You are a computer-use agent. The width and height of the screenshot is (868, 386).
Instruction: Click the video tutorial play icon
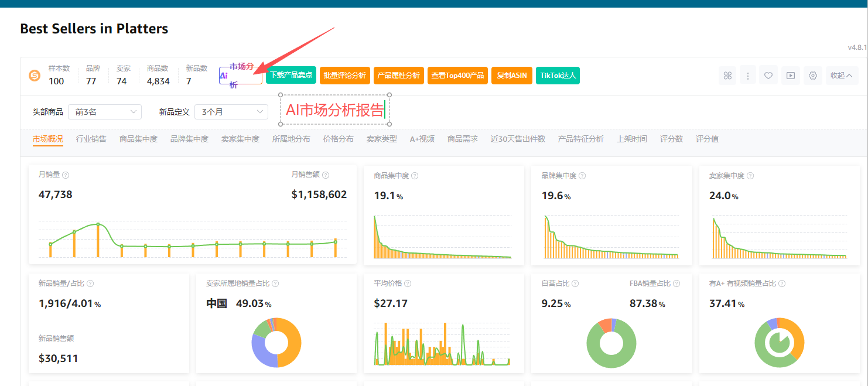pyautogui.click(x=790, y=76)
